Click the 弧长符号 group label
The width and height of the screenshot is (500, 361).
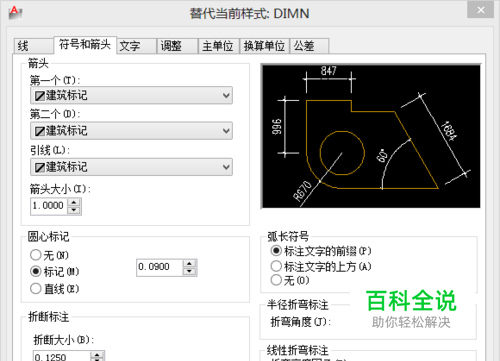point(288,236)
